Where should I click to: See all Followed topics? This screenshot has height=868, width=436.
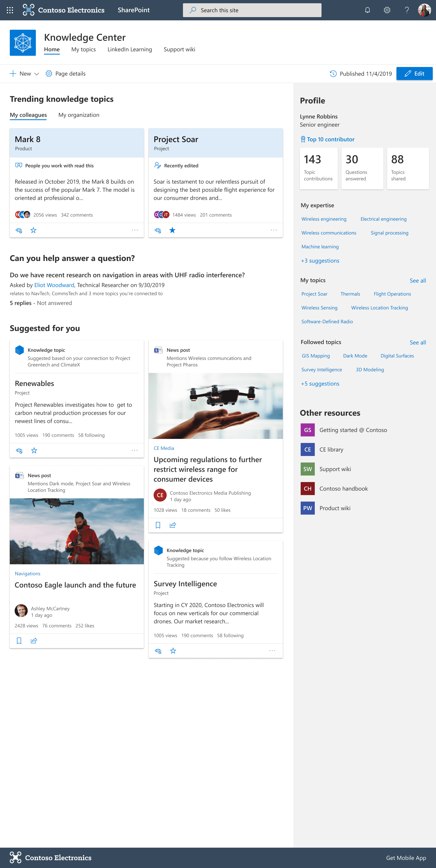point(417,342)
